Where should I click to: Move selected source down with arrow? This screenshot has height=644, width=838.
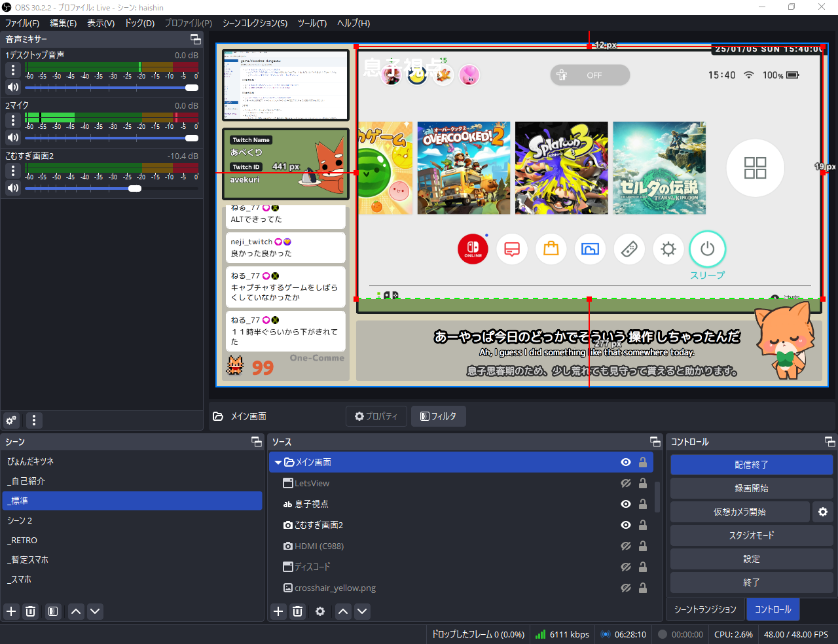tap(362, 611)
